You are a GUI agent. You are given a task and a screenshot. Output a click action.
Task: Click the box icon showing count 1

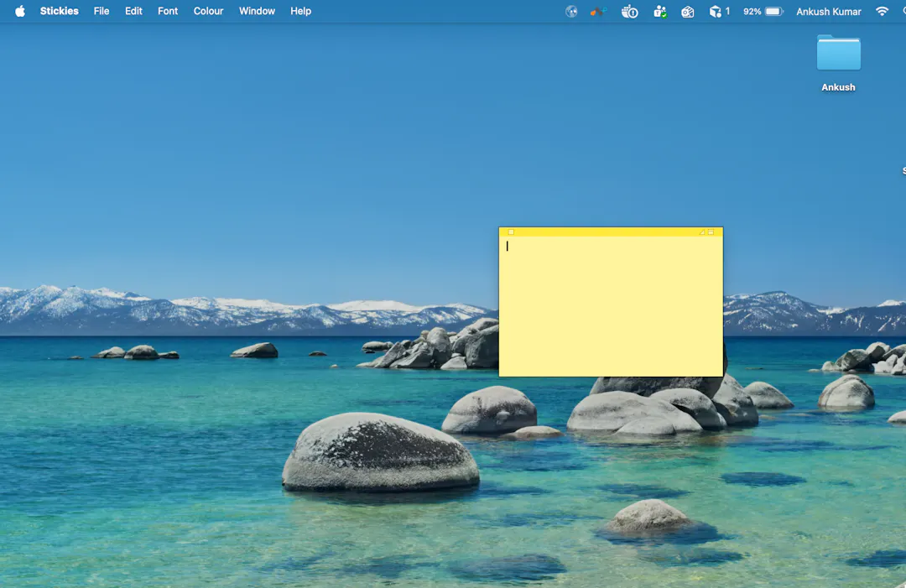[x=720, y=11]
